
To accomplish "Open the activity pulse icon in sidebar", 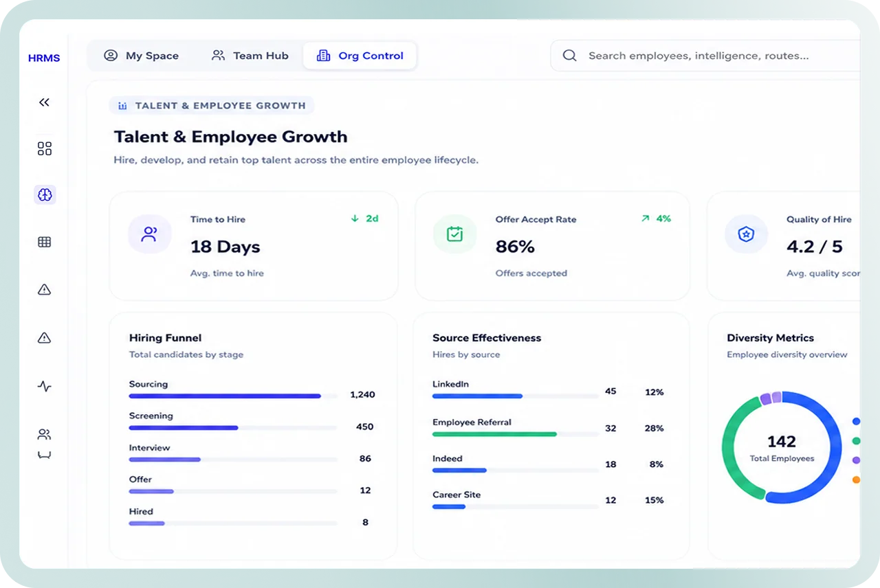I will coord(44,386).
